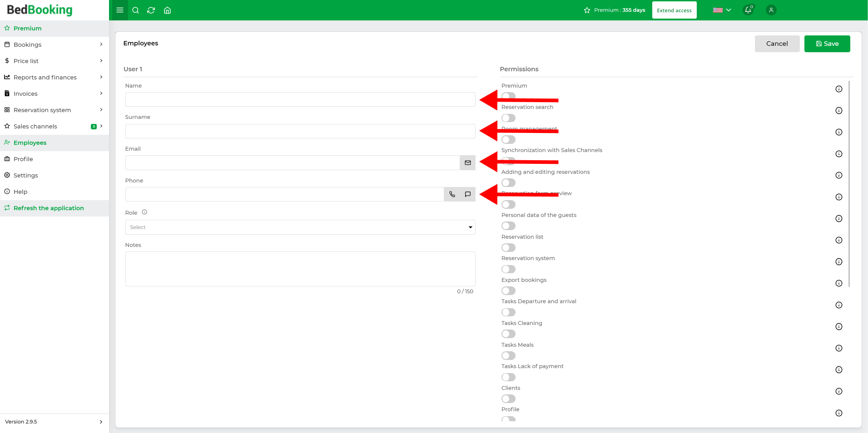
Task: Open the user account avatar icon
Action: (771, 10)
